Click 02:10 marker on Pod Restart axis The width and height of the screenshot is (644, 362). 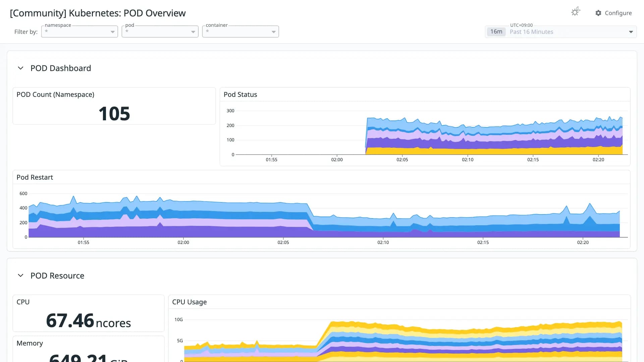[x=383, y=242]
